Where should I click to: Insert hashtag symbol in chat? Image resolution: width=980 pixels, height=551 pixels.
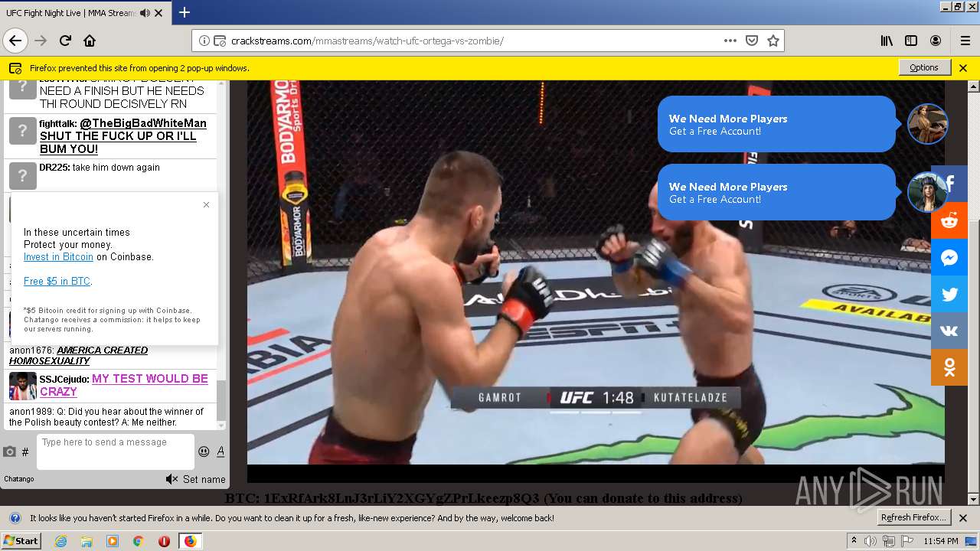point(25,452)
